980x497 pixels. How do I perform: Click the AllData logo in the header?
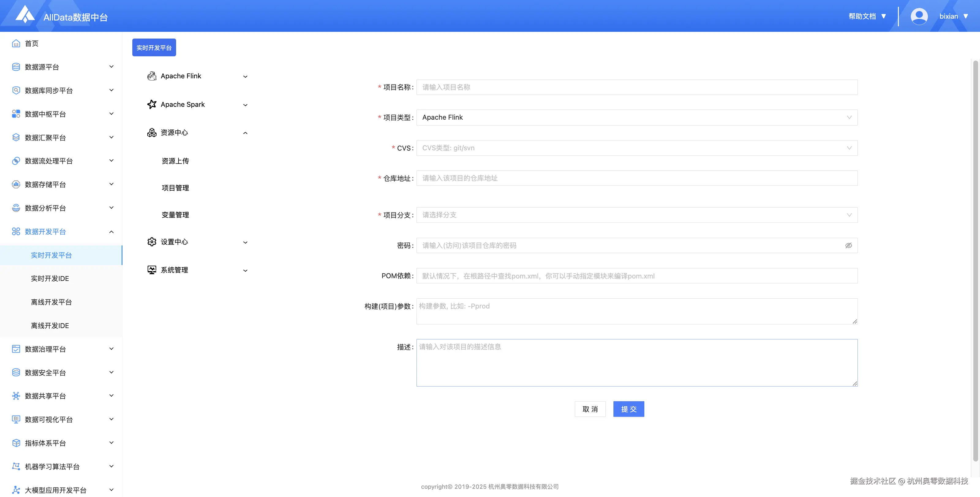point(24,16)
